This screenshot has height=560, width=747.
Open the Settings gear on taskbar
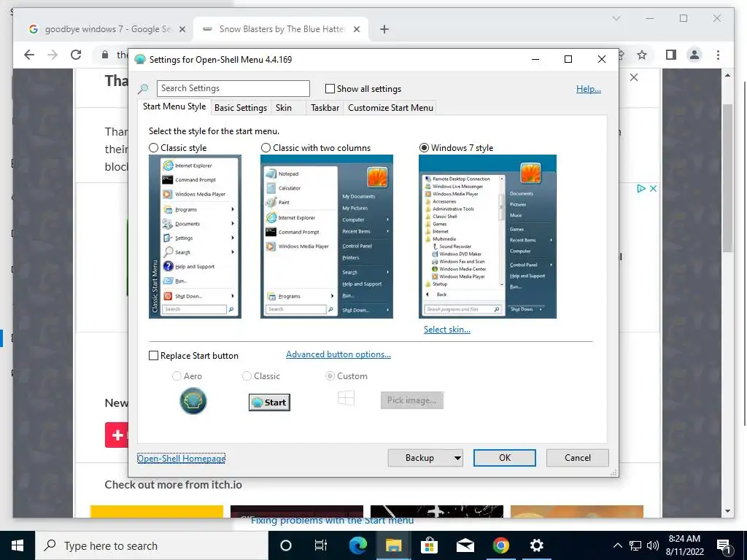(x=536, y=545)
